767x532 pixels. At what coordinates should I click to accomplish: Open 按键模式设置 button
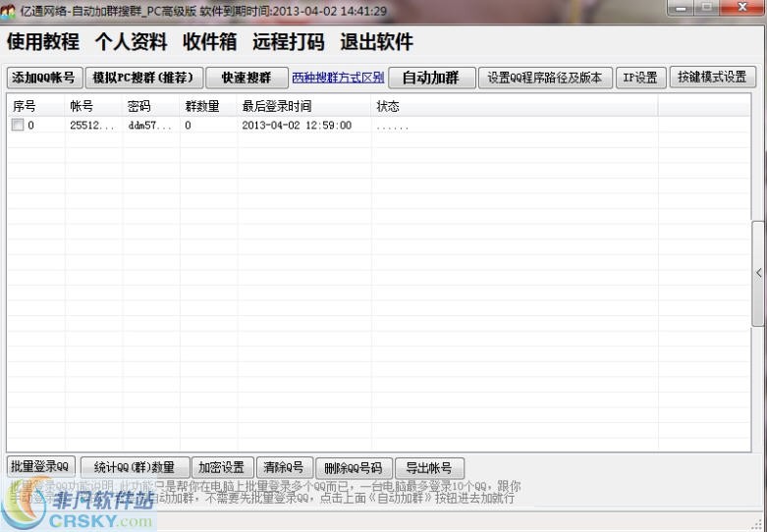[713, 78]
